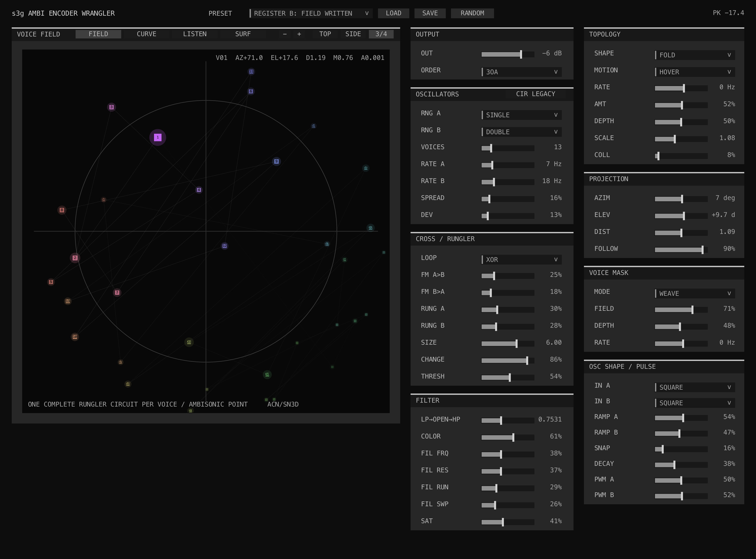Image resolution: width=756 pixels, height=559 pixels.
Task: Select the SIDE camera view
Action: pyautogui.click(x=353, y=34)
